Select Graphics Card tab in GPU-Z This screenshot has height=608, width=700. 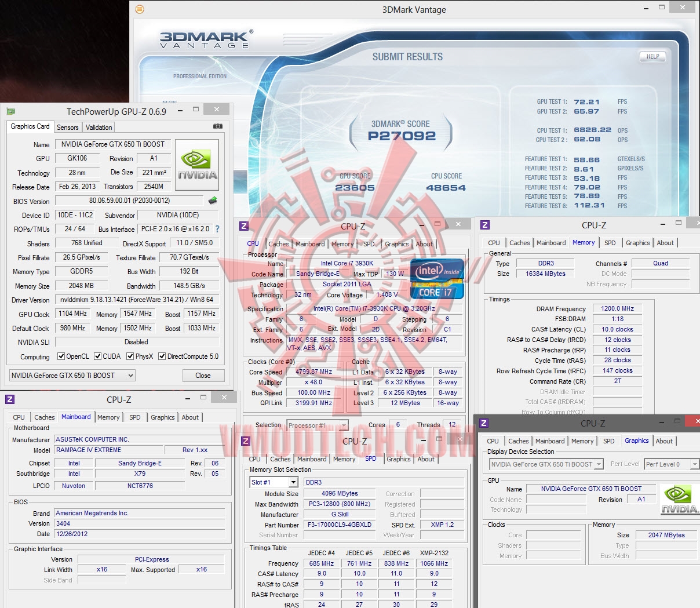(30, 126)
